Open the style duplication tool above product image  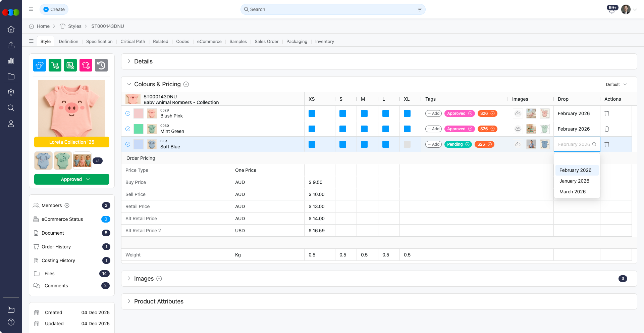(x=39, y=65)
